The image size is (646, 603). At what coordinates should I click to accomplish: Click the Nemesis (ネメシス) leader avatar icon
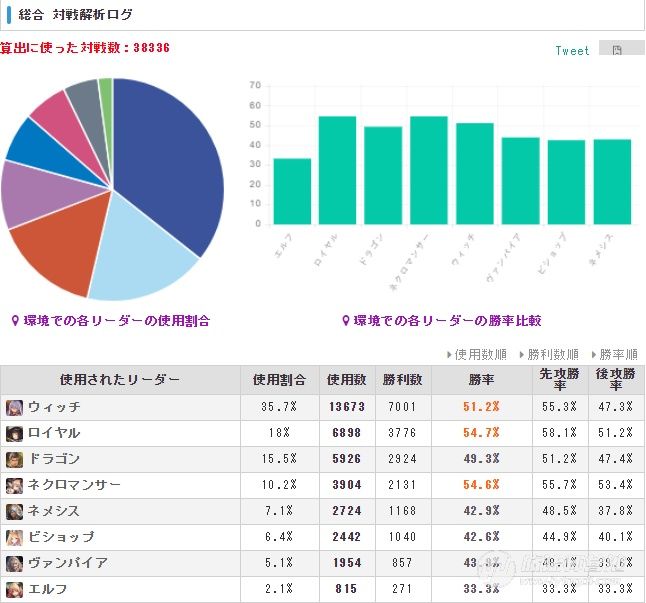14,511
